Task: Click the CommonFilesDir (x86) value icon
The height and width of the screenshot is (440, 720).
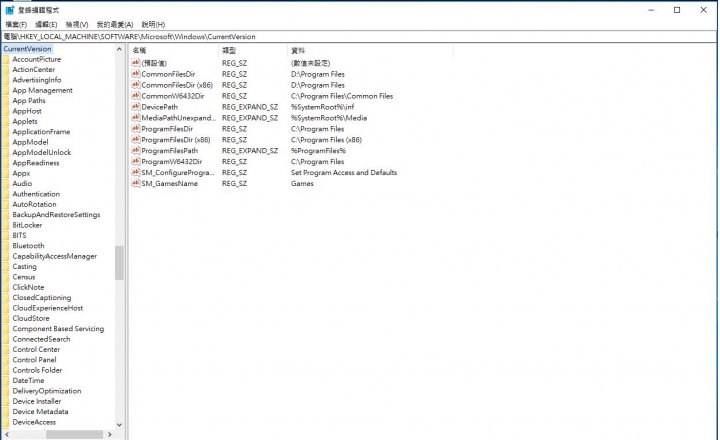Action: click(x=135, y=85)
